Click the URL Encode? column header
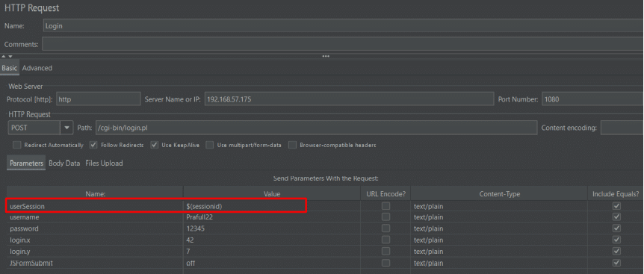Viewport: 644px width, 274px height. tap(386, 193)
